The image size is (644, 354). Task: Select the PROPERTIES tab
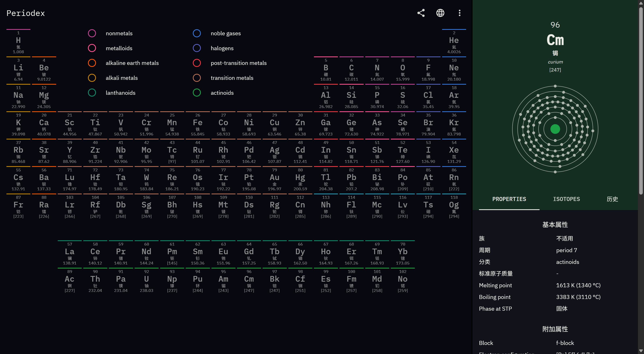point(509,199)
